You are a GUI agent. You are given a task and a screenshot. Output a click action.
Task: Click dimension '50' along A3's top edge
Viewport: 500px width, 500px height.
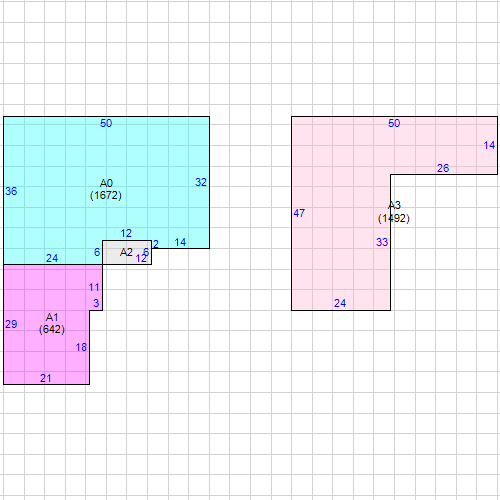pos(394,123)
